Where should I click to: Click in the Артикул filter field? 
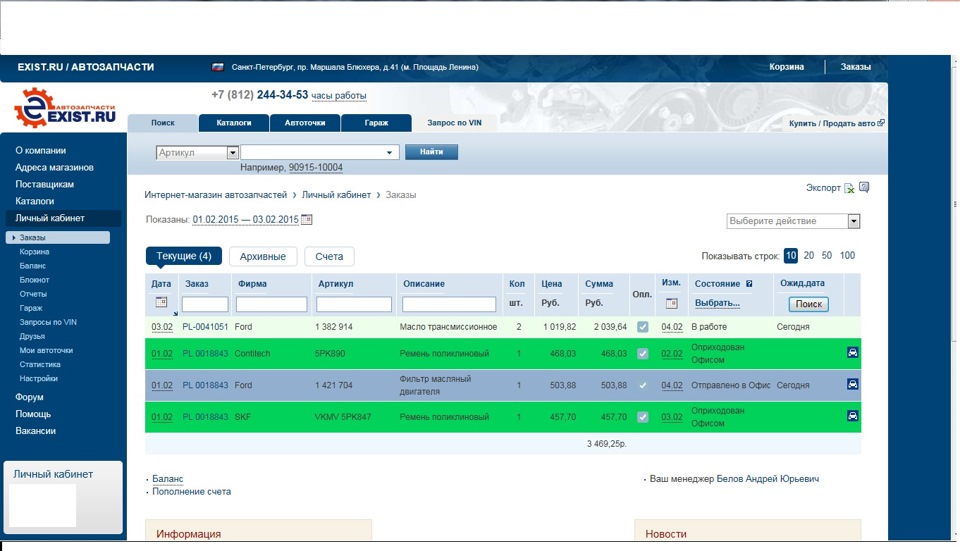[x=354, y=304]
